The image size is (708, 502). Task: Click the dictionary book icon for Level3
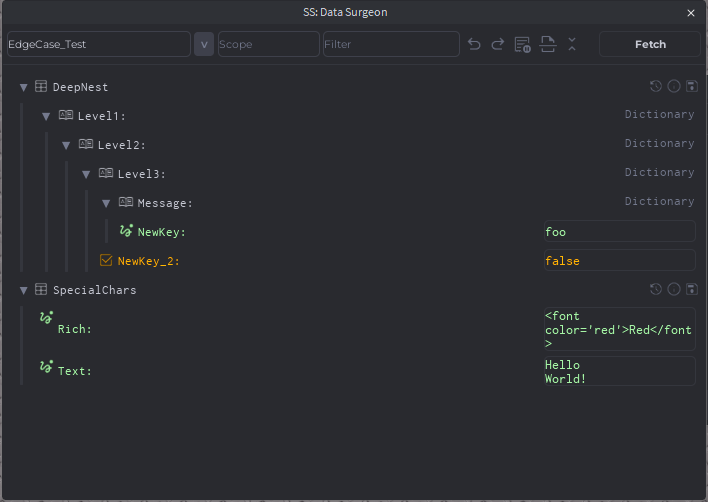tap(106, 173)
